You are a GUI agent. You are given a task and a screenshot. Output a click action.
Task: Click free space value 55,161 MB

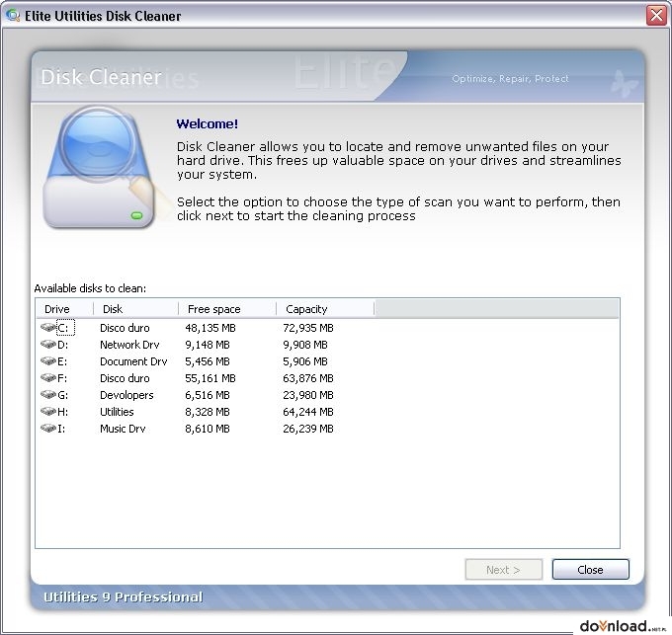tap(210, 378)
